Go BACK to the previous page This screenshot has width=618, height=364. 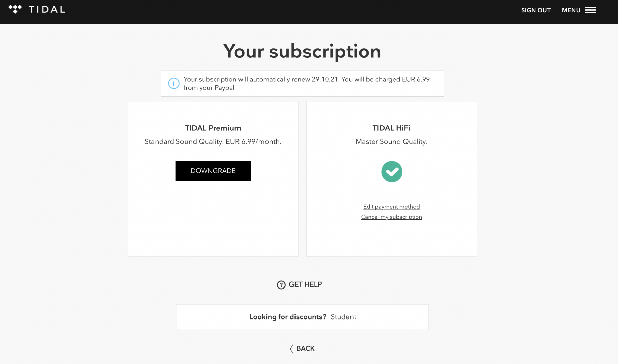(x=305, y=348)
